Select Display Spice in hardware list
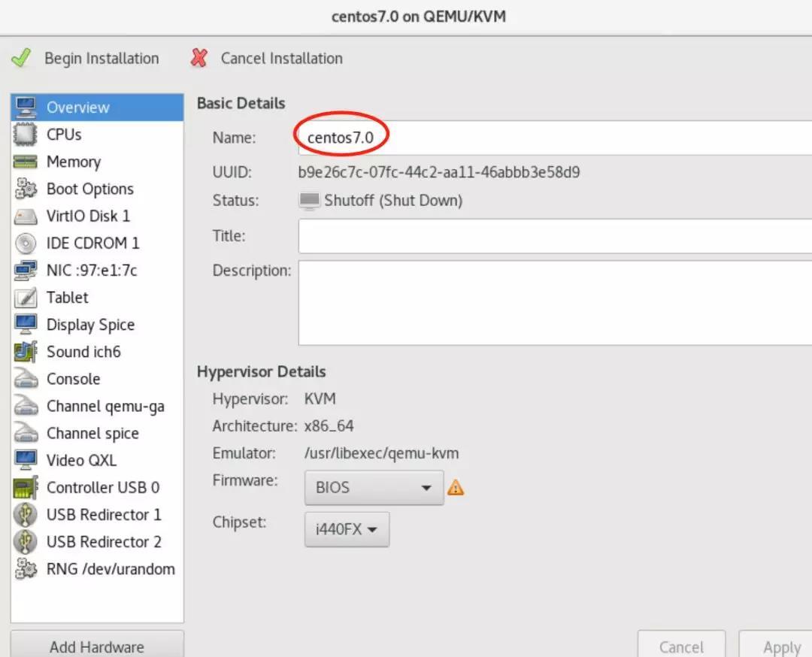The height and width of the screenshot is (657, 812). click(x=90, y=325)
